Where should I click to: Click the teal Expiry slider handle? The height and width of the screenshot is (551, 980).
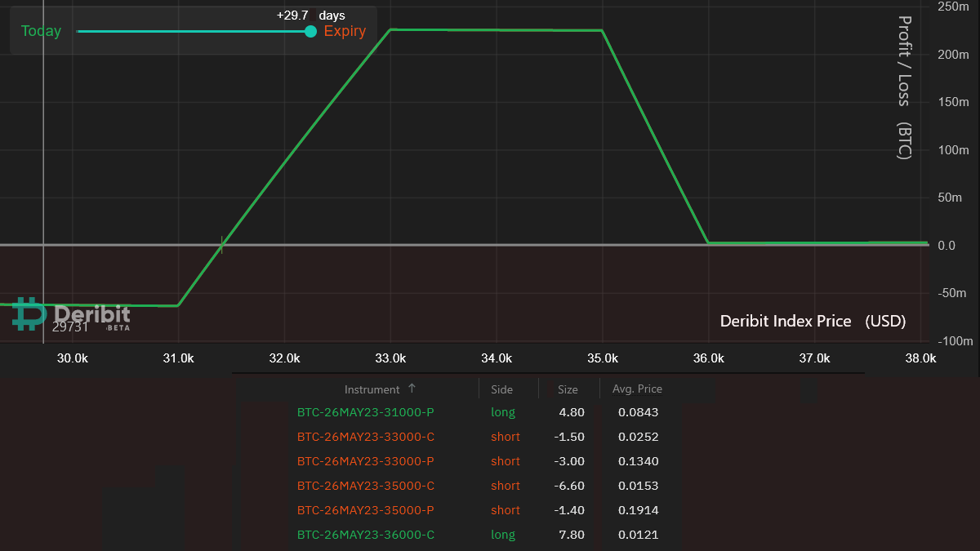tap(310, 32)
